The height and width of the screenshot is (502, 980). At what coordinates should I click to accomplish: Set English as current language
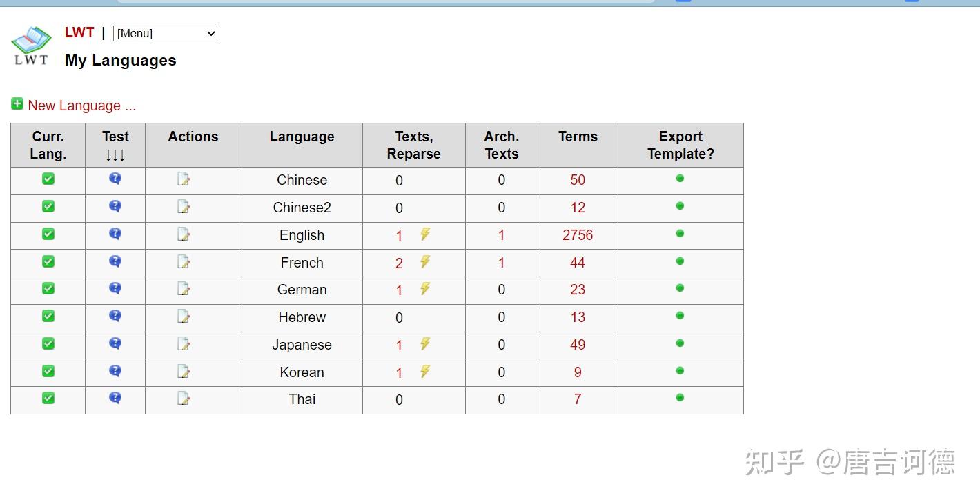point(48,234)
